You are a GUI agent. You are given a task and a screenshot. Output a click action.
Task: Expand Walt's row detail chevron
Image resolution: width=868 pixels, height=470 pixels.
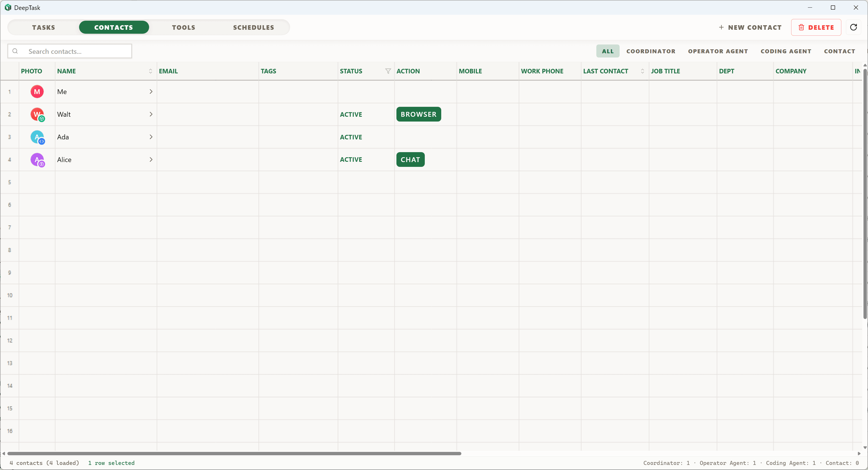151,114
